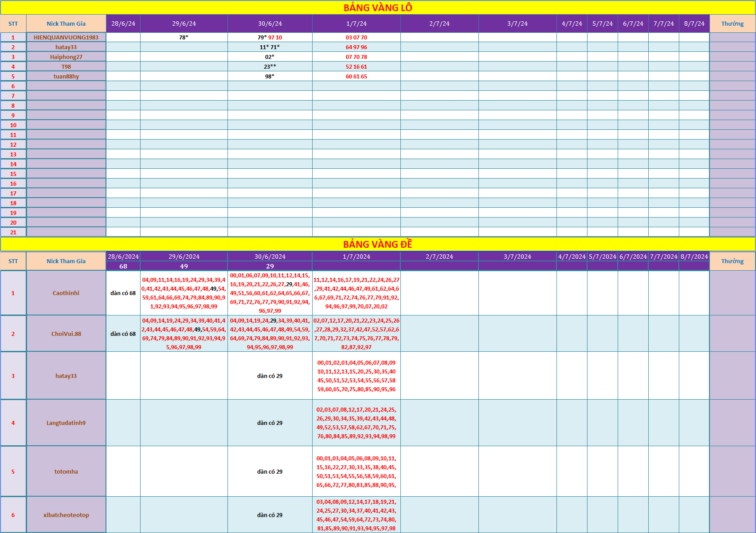Select the cell containing "07 70 78"
The height and width of the screenshot is (533, 756).
tap(356, 57)
